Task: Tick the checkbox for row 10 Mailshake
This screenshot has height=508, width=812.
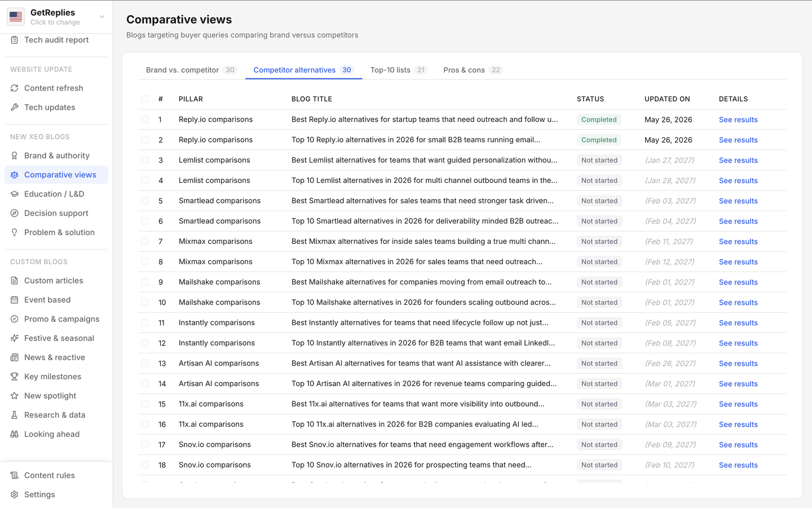Action: click(145, 303)
